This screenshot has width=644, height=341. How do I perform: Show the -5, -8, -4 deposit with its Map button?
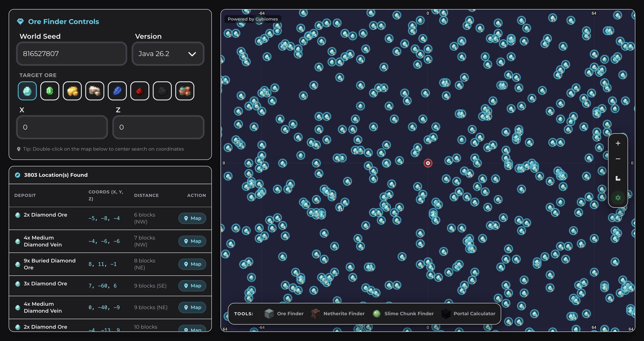192,218
